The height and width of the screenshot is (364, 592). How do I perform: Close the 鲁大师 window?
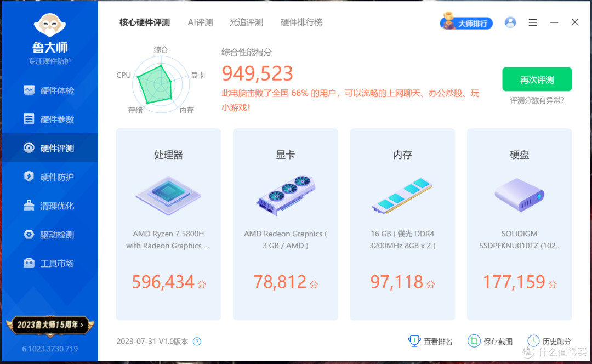pos(574,22)
